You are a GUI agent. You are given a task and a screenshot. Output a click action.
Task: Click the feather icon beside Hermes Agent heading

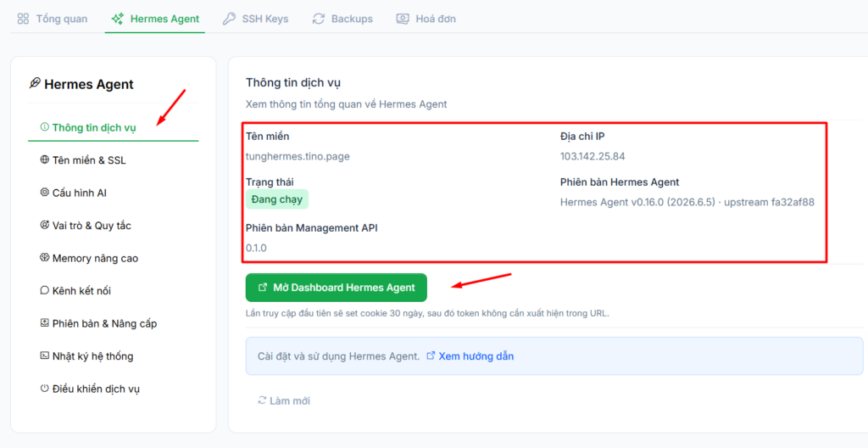click(x=34, y=84)
